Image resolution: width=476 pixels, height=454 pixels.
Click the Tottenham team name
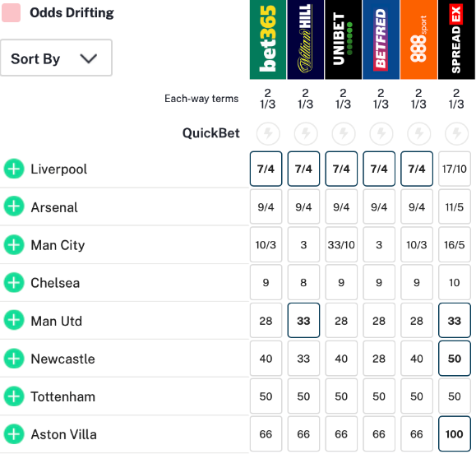[x=63, y=396]
